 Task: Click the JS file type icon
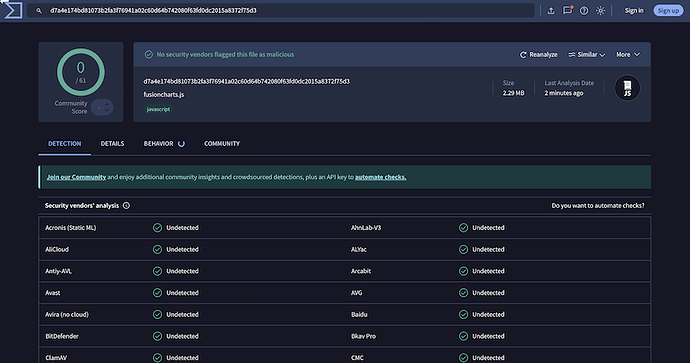(627, 88)
